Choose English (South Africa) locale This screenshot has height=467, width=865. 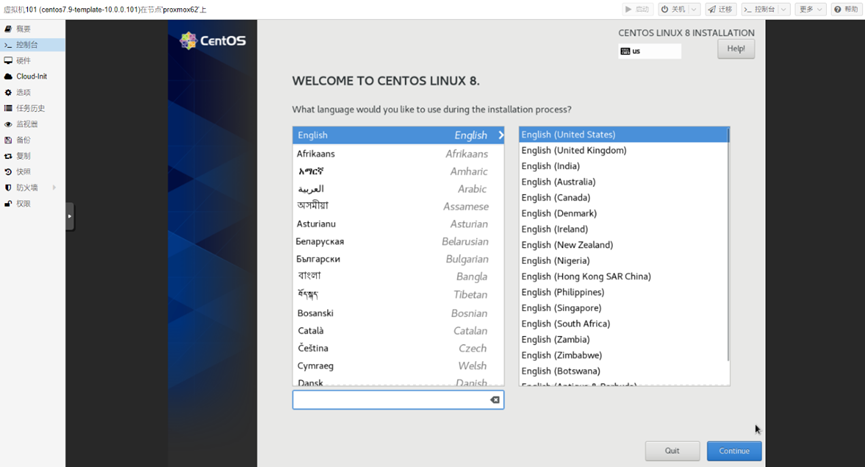click(x=623, y=324)
